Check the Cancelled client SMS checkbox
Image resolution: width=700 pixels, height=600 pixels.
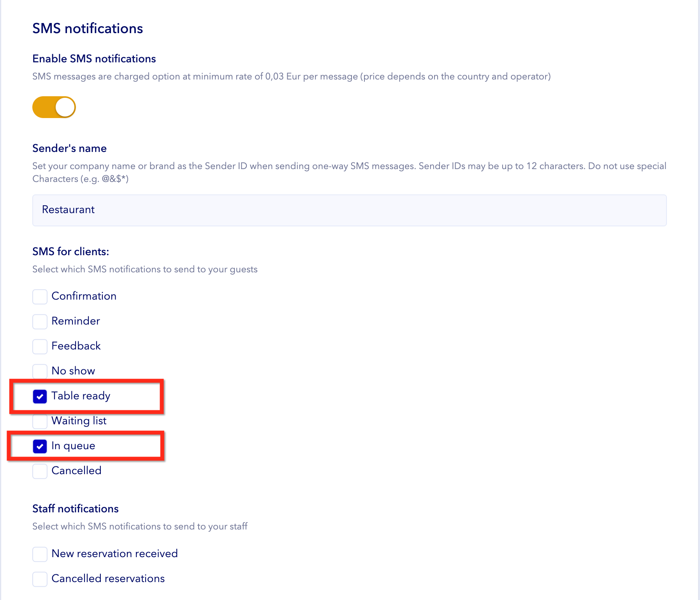tap(40, 471)
